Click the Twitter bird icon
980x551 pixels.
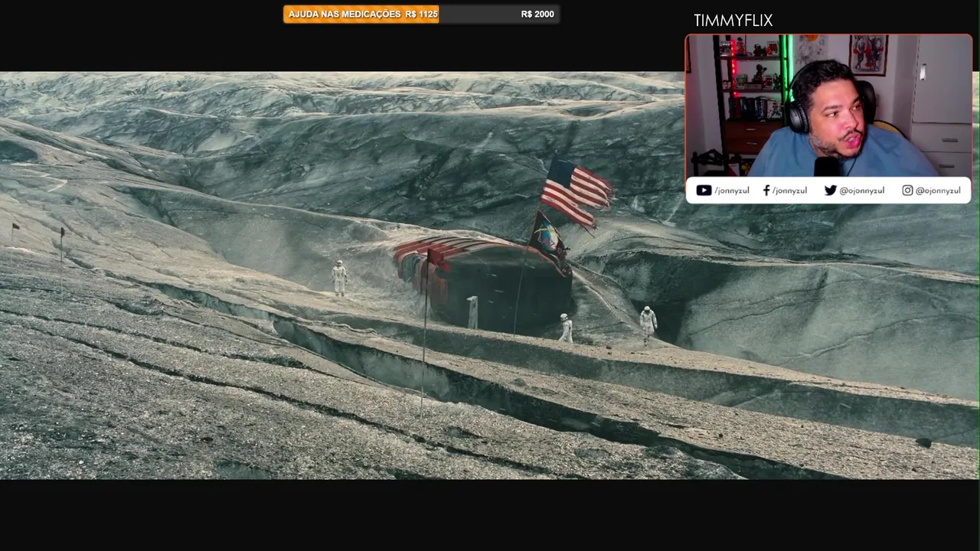[830, 191]
